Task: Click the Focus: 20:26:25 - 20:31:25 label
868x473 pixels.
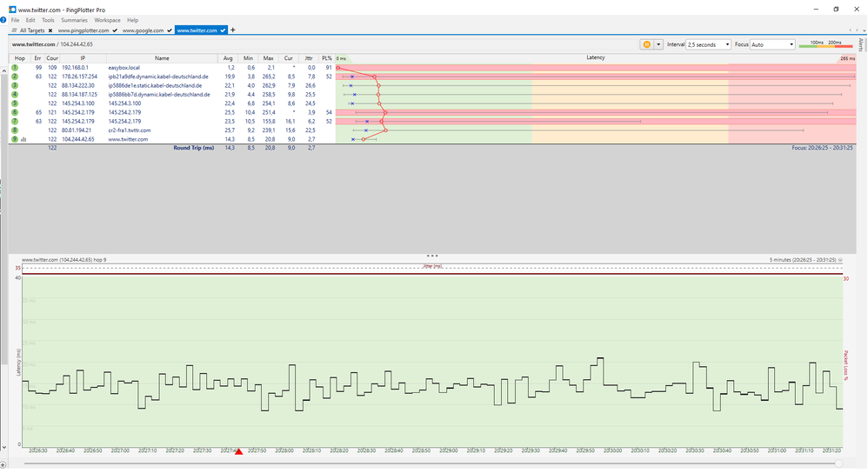Action: (x=822, y=148)
